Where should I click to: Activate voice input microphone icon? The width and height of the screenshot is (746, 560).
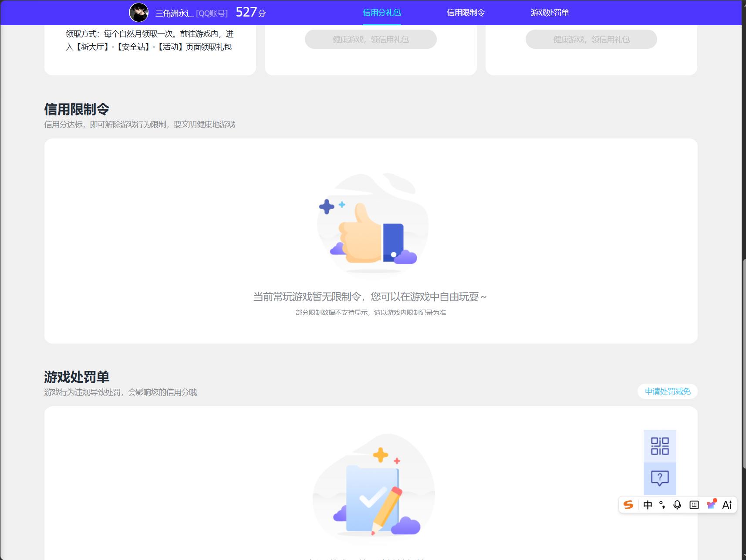(677, 505)
